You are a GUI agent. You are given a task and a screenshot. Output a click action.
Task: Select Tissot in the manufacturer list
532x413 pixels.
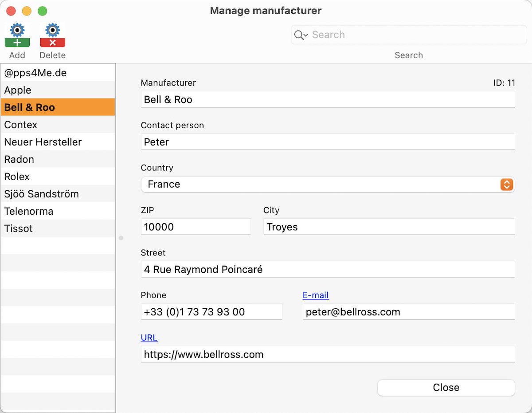point(58,228)
